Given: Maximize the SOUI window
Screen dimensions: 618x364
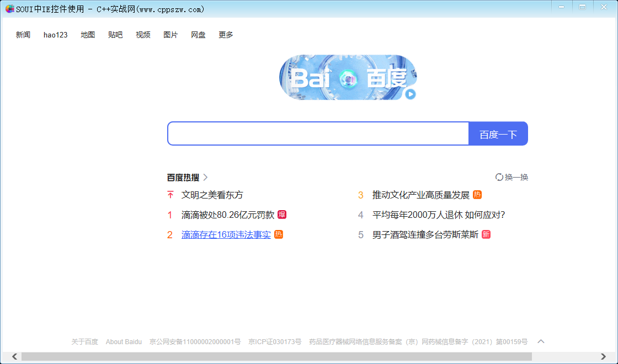Looking at the screenshot, I should click(582, 7).
